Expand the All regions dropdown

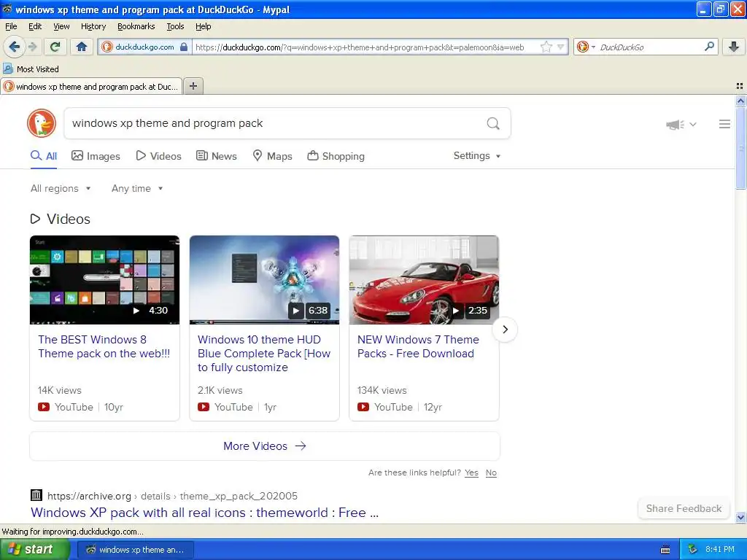pos(61,189)
